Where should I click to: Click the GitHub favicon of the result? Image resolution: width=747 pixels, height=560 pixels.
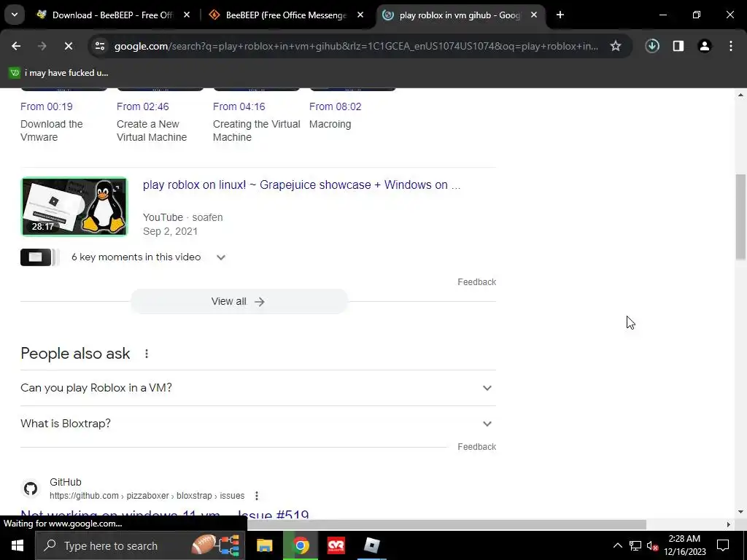pyautogui.click(x=31, y=489)
